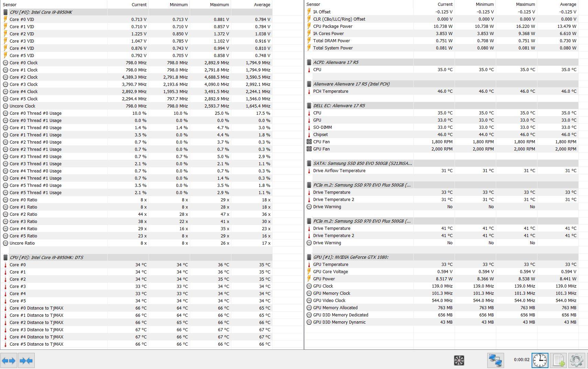Click the 0:00:02 elapsed timer display
This screenshot has width=588, height=369.
522,360
